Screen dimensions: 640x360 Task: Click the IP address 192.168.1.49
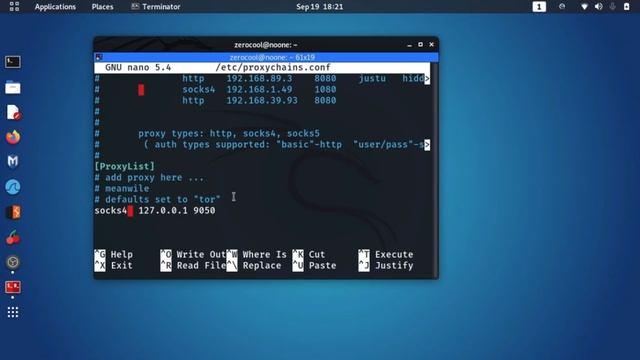click(x=260, y=89)
